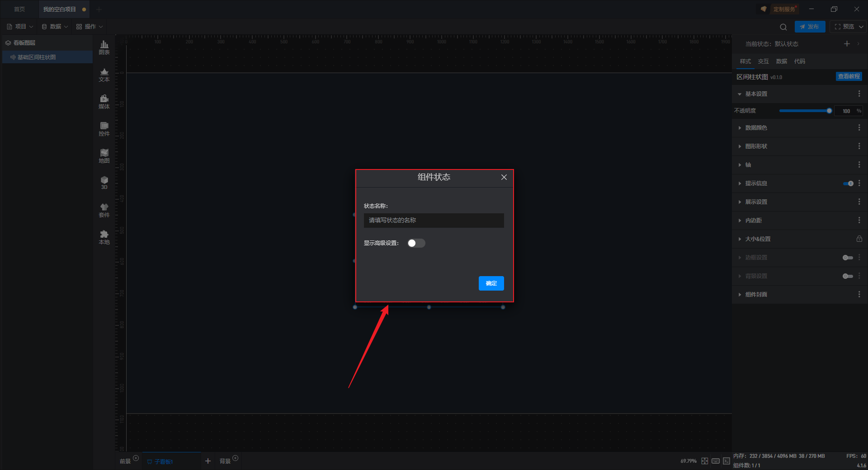Expand the 轴 section
868x470 pixels.
[740, 165]
